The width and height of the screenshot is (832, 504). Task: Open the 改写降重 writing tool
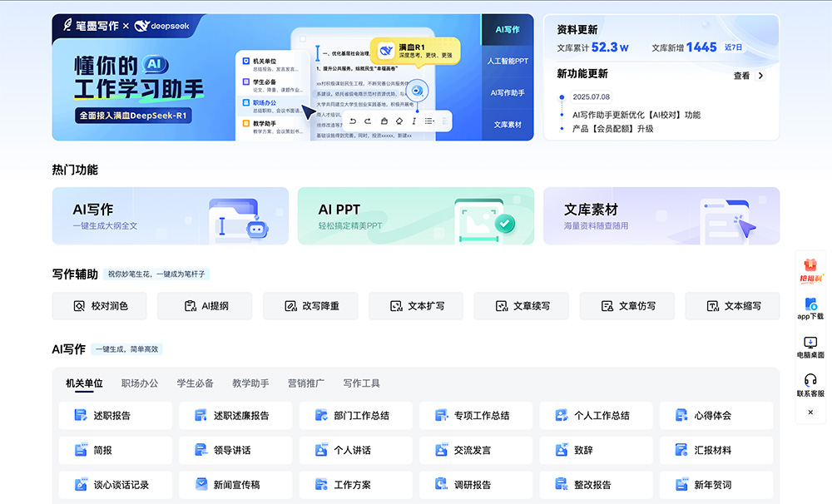(x=310, y=306)
